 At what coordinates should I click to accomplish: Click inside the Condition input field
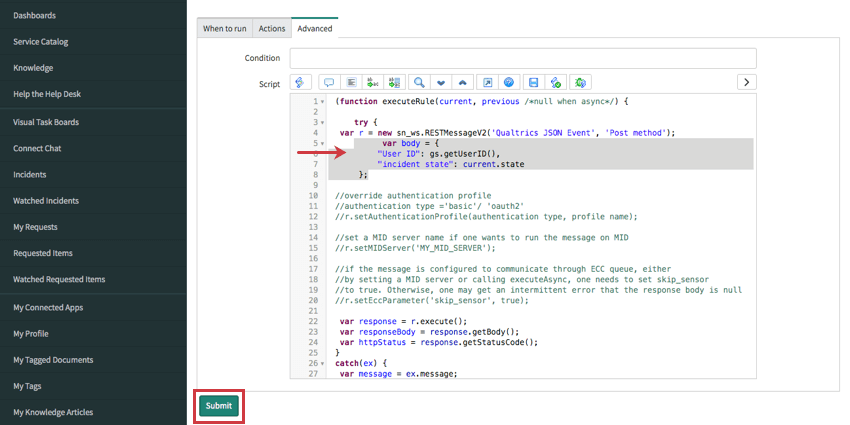522,58
